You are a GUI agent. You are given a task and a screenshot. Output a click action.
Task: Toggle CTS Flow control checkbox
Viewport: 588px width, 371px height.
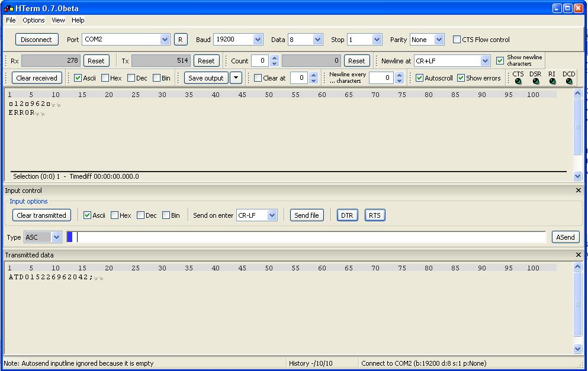click(x=457, y=39)
